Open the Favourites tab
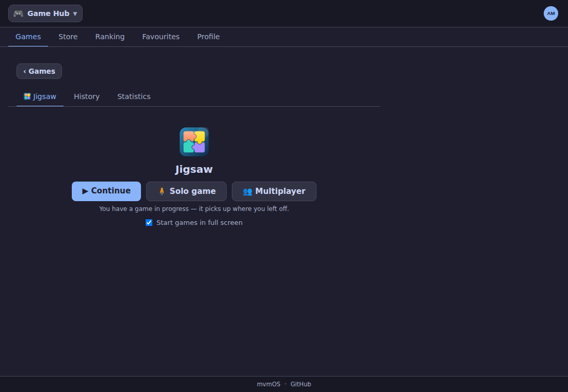This screenshot has height=392, width=568. (x=161, y=37)
